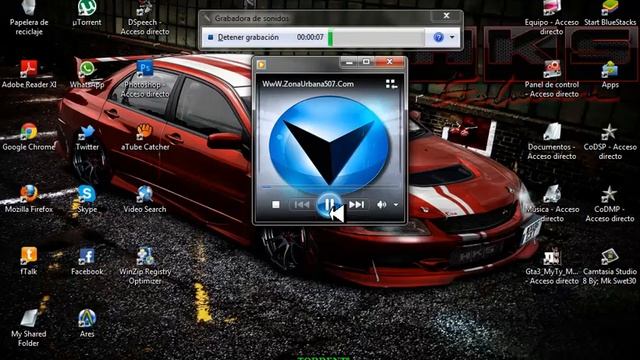Image resolution: width=640 pixels, height=360 pixels.
Task: Minimize the media player window
Action: 349,62
